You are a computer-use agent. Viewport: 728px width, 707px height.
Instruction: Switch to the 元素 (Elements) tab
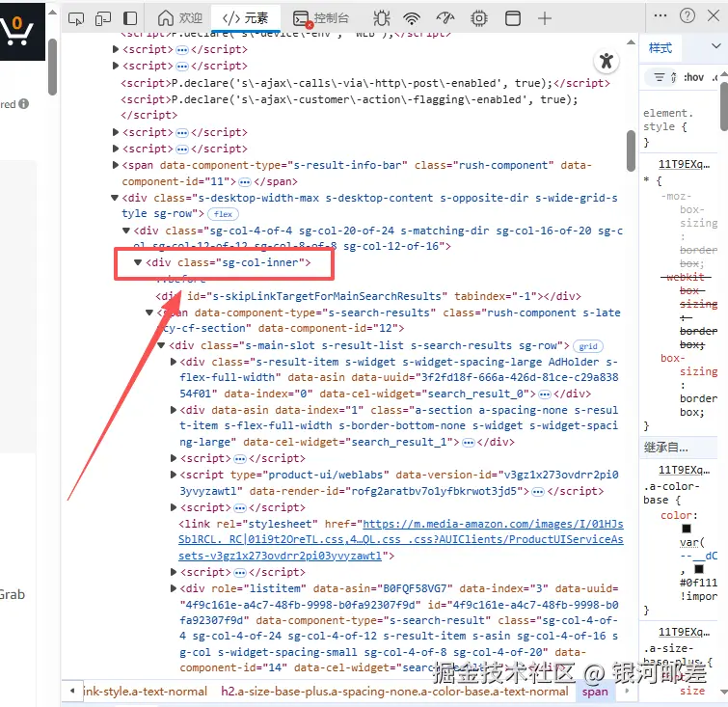coord(245,18)
